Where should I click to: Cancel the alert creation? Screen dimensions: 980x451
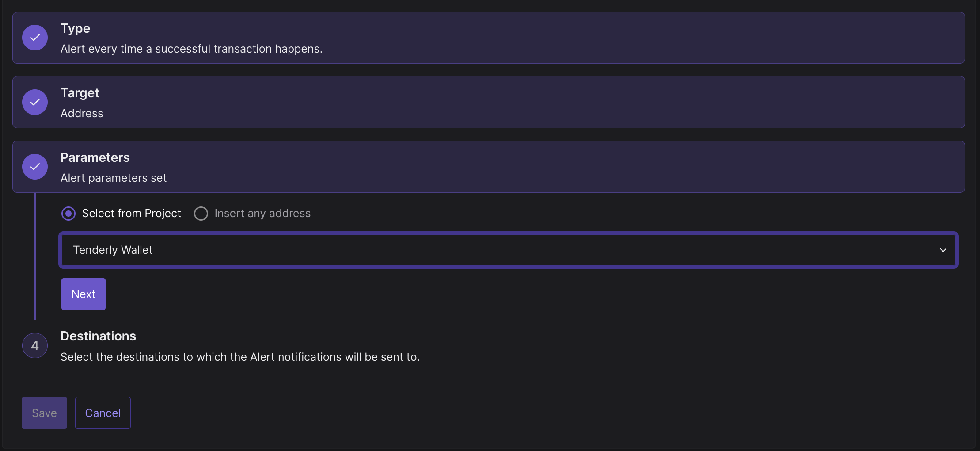pos(103,413)
